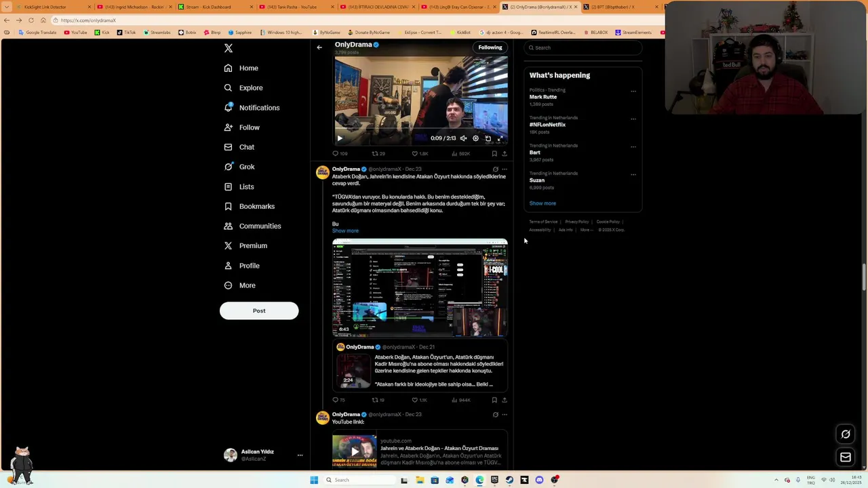868x488 pixels.
Task: Open the More menu in sidebar
Action: tap(240, 285)
